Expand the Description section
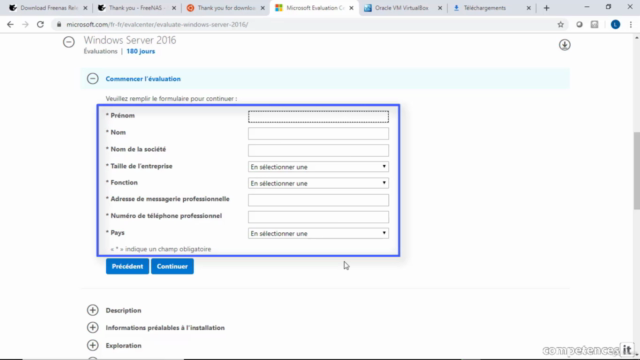Viewport: 640px width, 360px height. pos(93,310)
